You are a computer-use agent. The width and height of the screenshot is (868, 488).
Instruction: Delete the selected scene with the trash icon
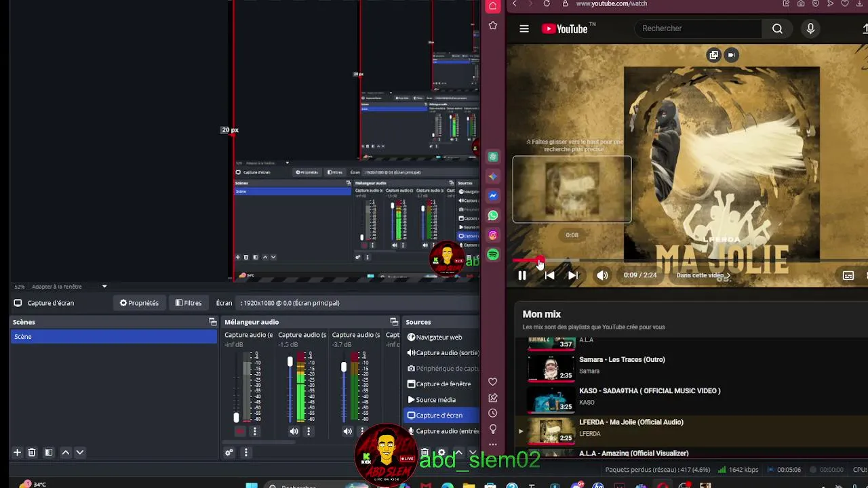click(x=32, y=452)
